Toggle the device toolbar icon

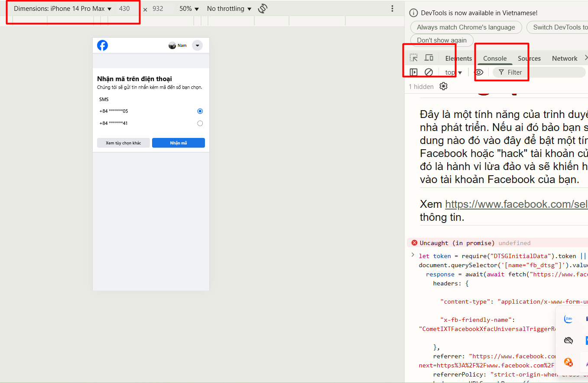tap(429, 58)
